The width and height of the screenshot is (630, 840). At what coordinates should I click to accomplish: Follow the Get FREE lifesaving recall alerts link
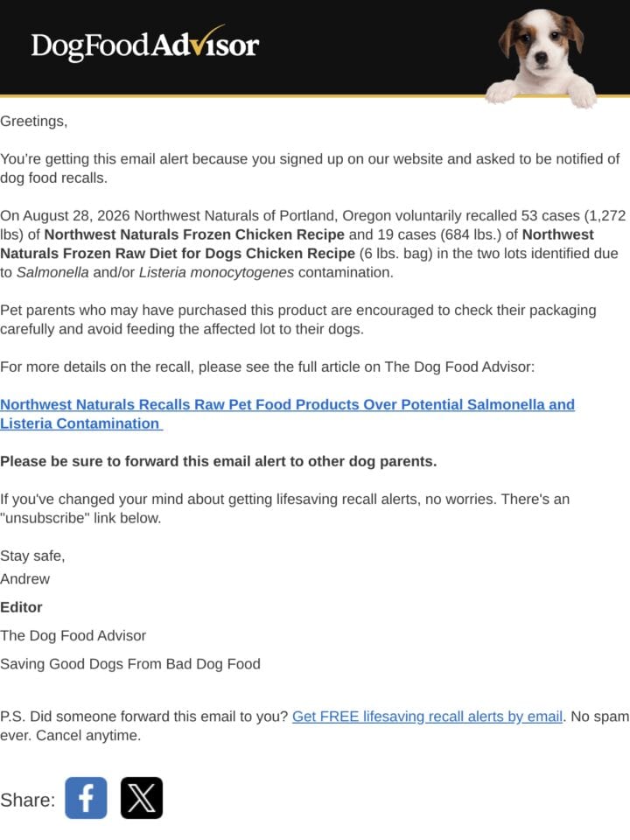click(427, 717)
